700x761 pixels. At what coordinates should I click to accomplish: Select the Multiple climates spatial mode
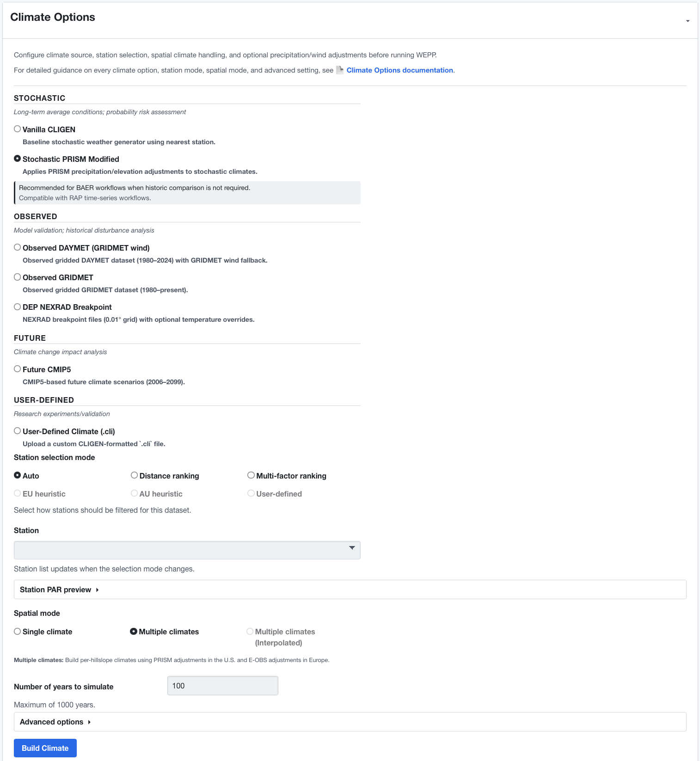[134, 632]
